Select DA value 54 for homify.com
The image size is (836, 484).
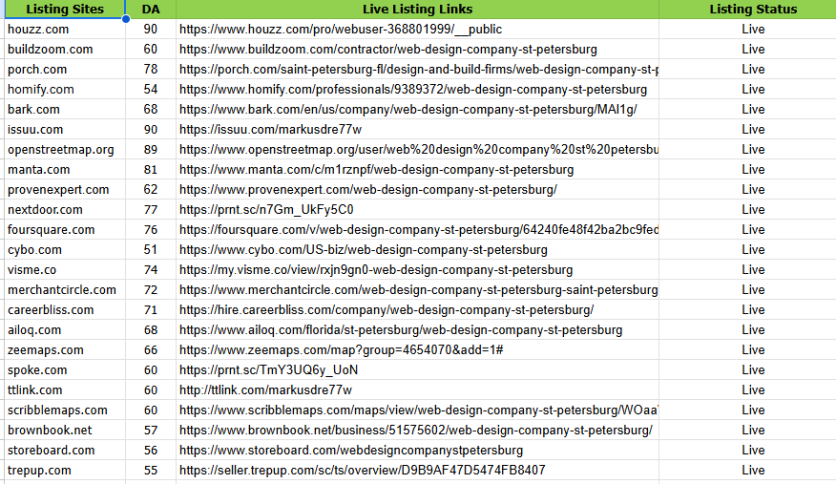[151, 90]
